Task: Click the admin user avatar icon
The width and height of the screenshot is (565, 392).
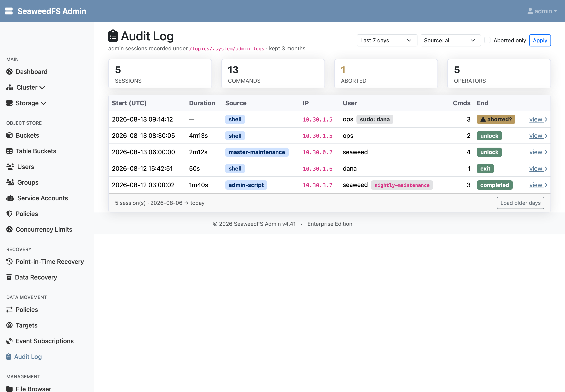Action: [530, 11]
